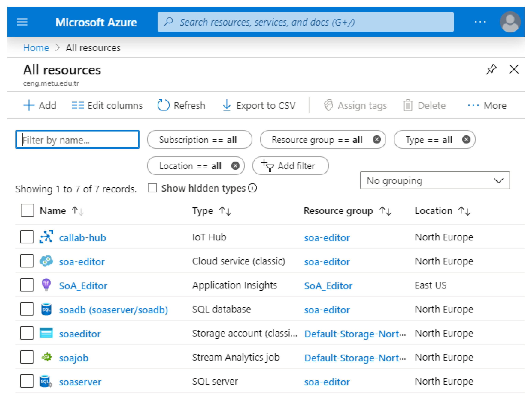Check the soa-editor row checkbox
Image resolution: width=532 pixels, height=394 pixels.
click(x=26, y=261)
